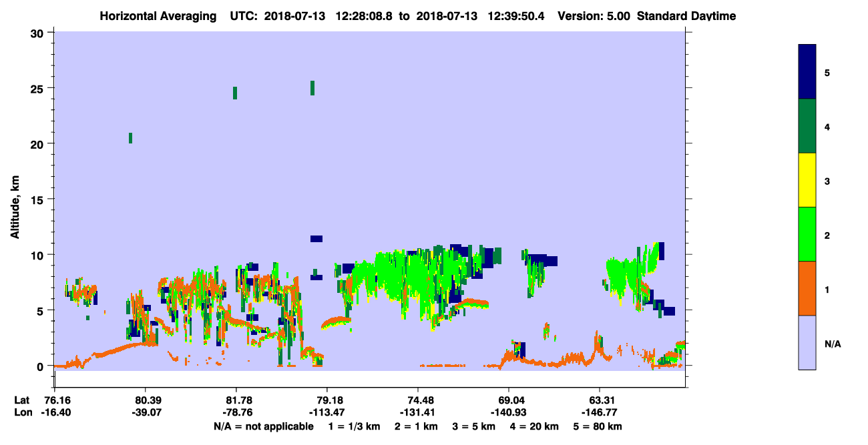Click longitude value -146.77
This screenshot has height=445, width=868.
pyautogui.click(x=600, y=413)
